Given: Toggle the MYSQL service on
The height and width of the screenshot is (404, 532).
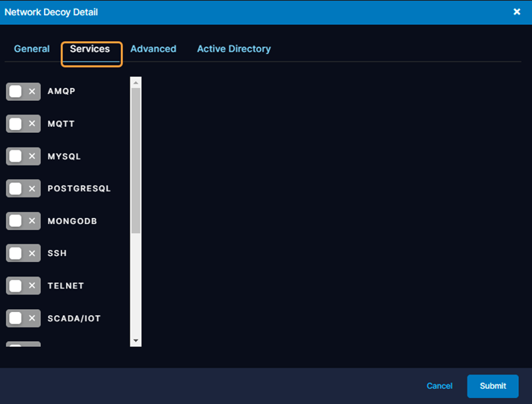Looking at the screenshot, I should click(x=23, y=156).
